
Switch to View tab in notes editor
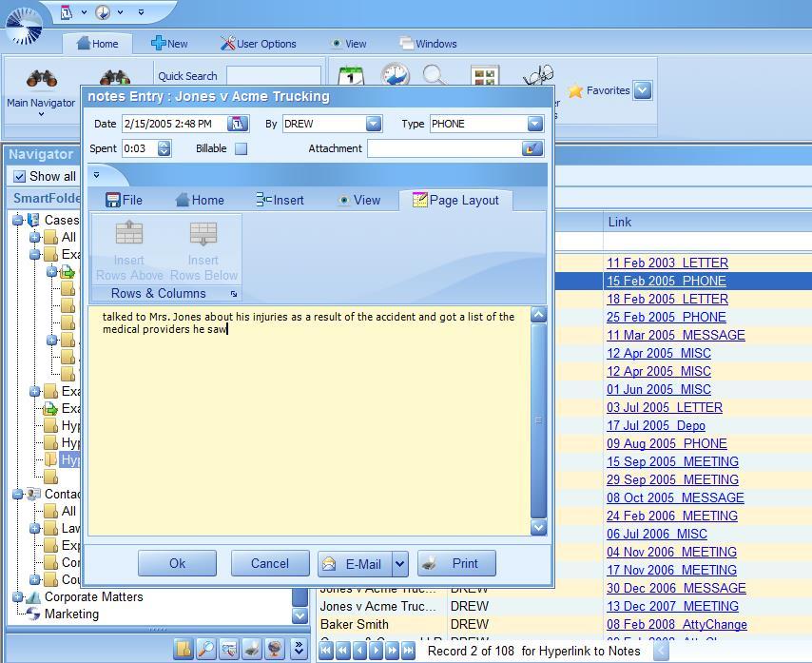(x=359, y=200)
